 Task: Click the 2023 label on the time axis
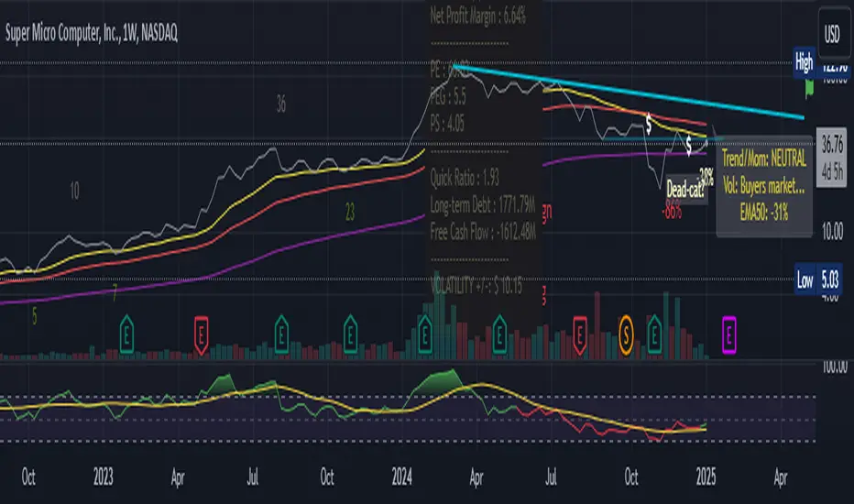point(103,477)
